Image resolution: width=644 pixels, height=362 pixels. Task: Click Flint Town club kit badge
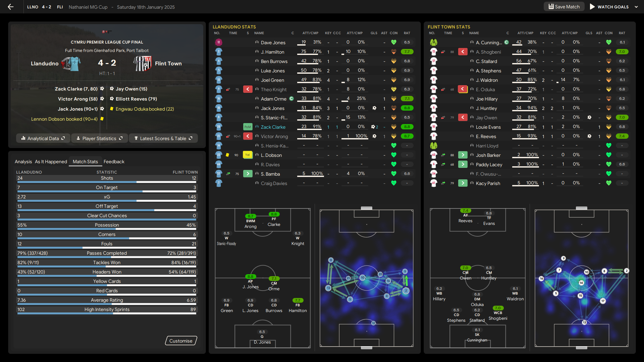143,64
